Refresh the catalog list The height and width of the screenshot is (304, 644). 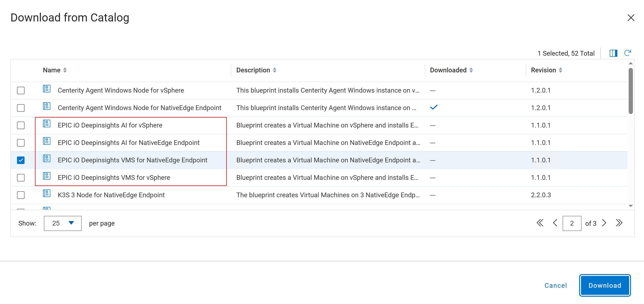627,53
